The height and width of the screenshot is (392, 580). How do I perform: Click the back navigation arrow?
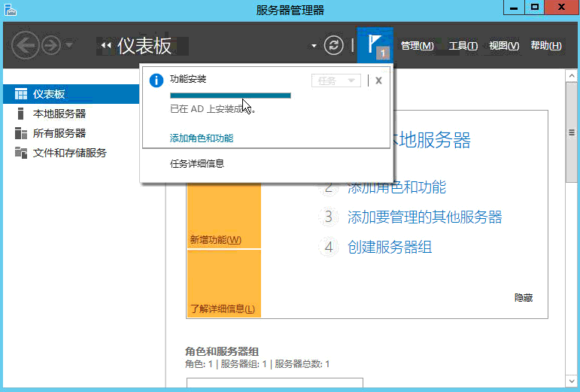tap(26, 45)
